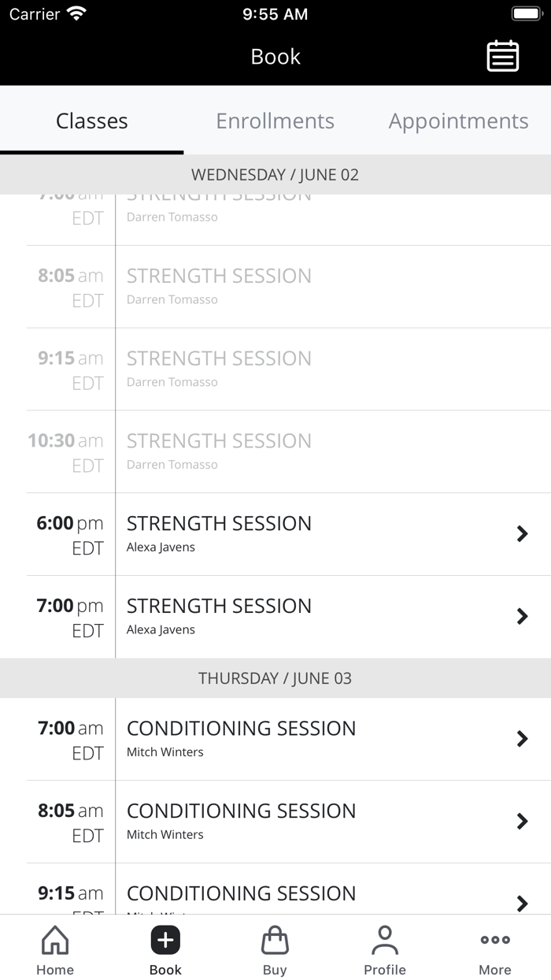Open the Appointments tab
Viewport: 551px width, 980px height.
click(x=458, y=121)
